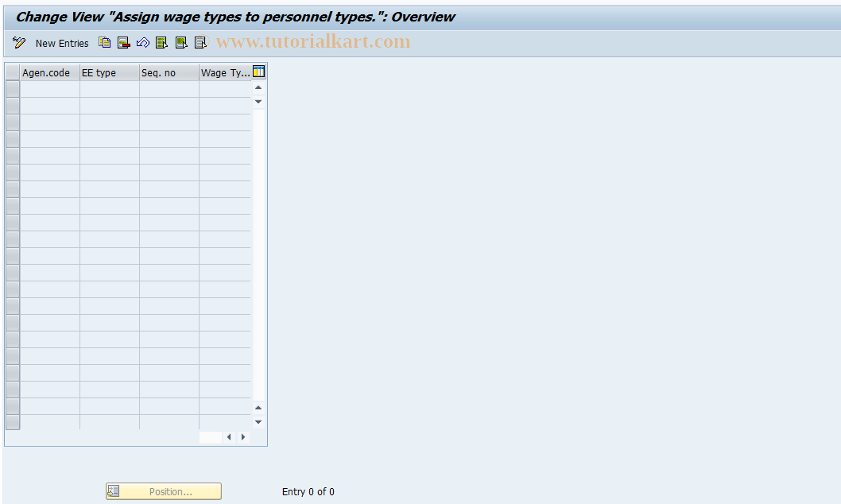841x504 pixels.
Task: Click the Delete row icon
Action: (124, 43)
